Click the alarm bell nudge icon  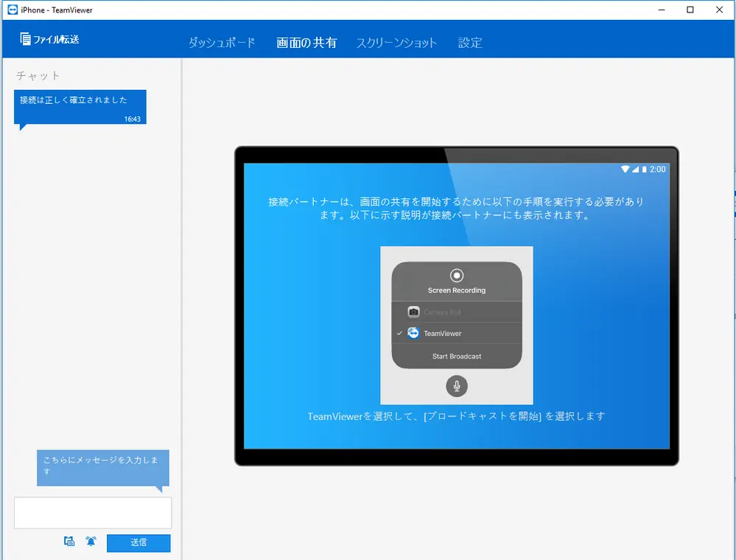click(x=91, y=542)
